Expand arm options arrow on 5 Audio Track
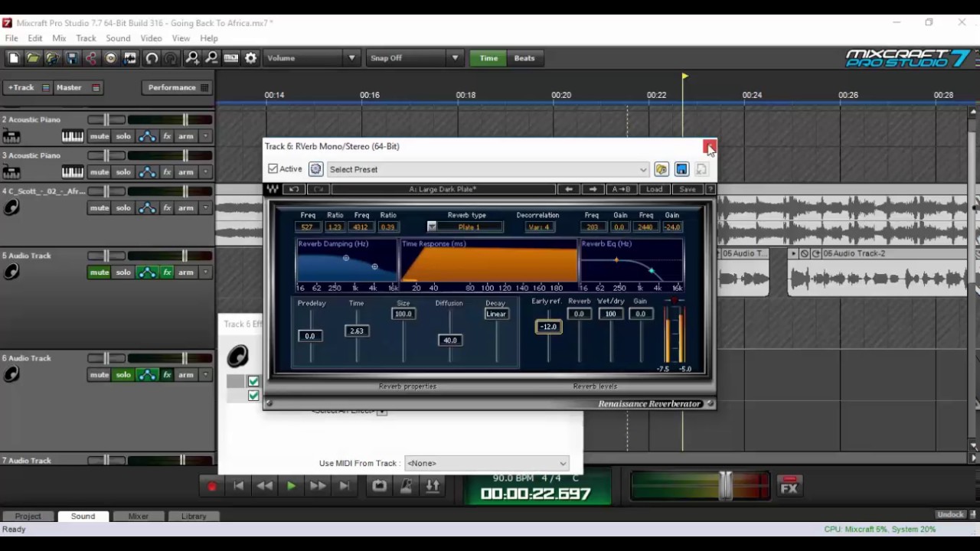The width and height of the screenshot is (980, 551). click(205, 272)
